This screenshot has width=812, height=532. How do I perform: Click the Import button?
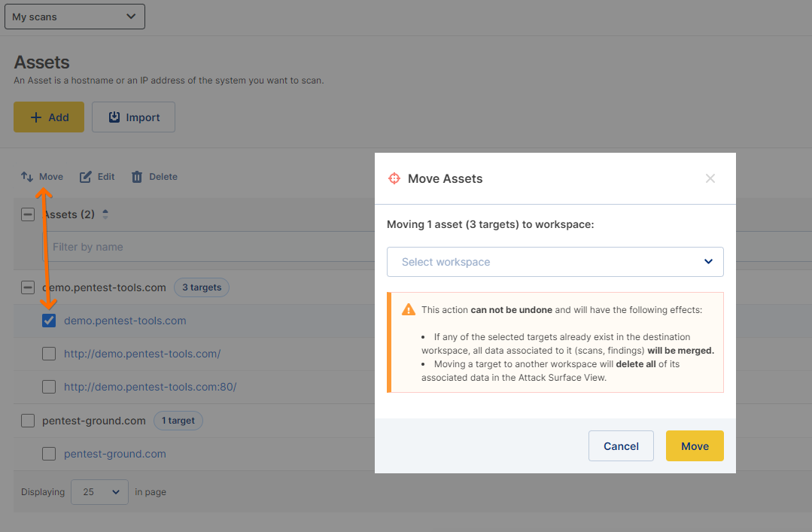(134, 117)
